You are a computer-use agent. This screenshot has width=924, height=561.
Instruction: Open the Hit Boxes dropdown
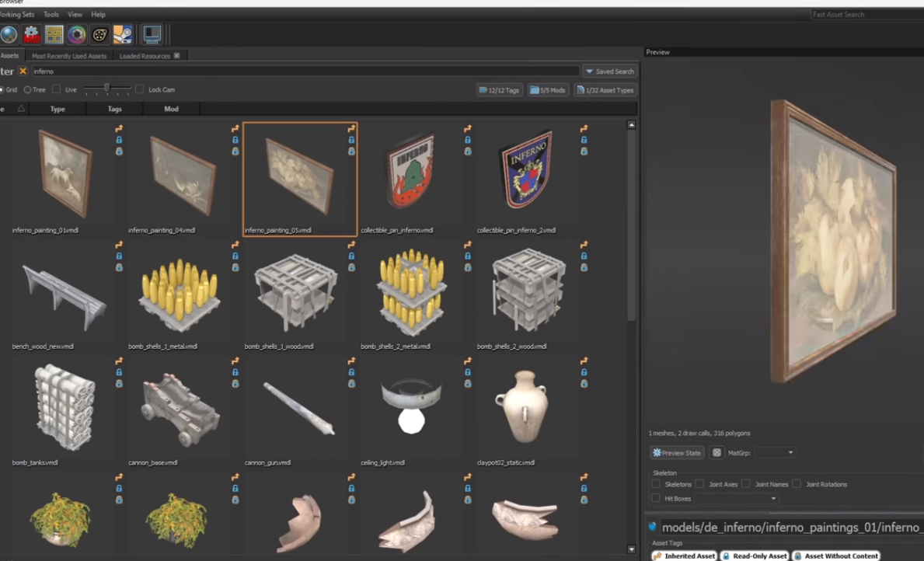[x=737, y=499]
